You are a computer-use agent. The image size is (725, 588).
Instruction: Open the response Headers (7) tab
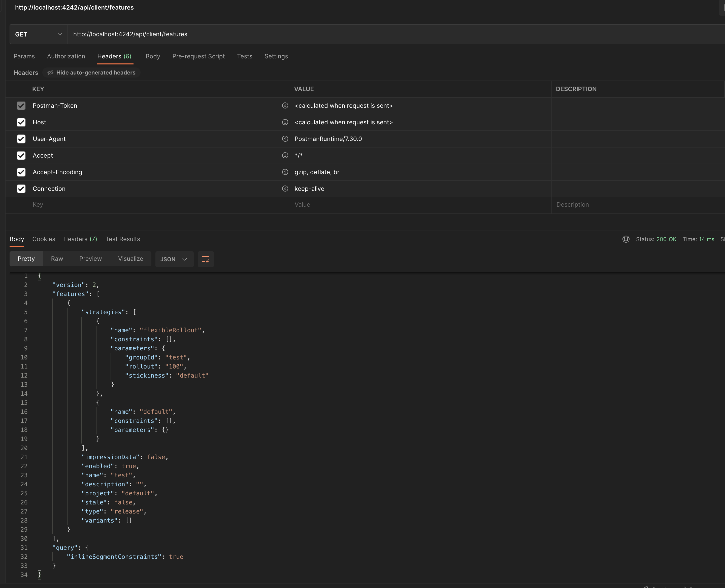[x=80, y=239]
